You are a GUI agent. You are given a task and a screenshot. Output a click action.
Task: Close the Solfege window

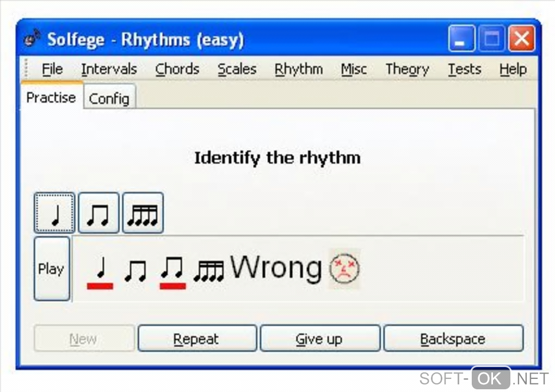[x=521, y=38]
